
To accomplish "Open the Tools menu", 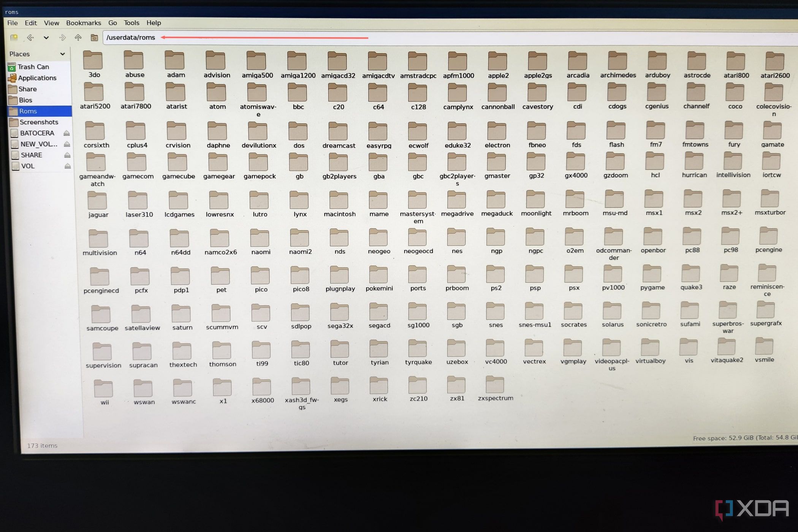I will [131, 22].
